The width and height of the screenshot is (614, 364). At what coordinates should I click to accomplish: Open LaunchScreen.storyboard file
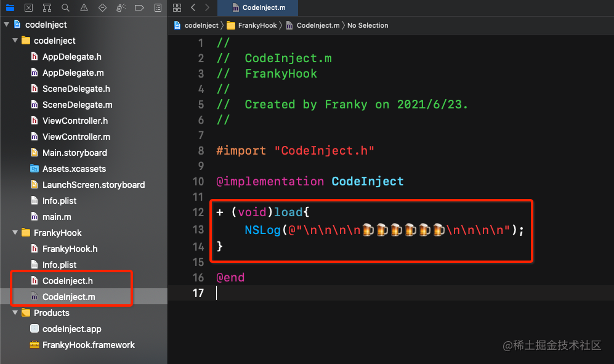(93, 185)
